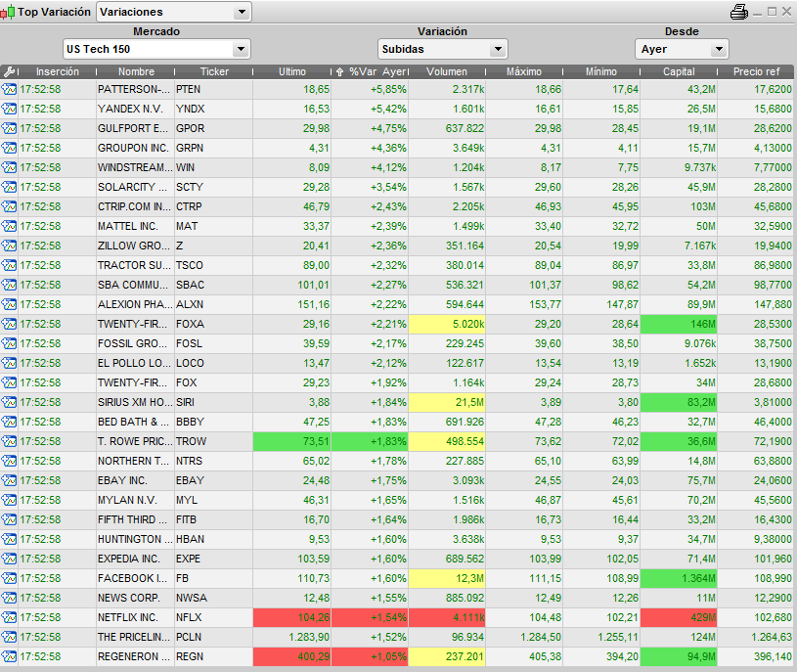Open chart icon for YANDEX N.V. row
The width and height of the screenshot is (797, 672).
[9, 109]
